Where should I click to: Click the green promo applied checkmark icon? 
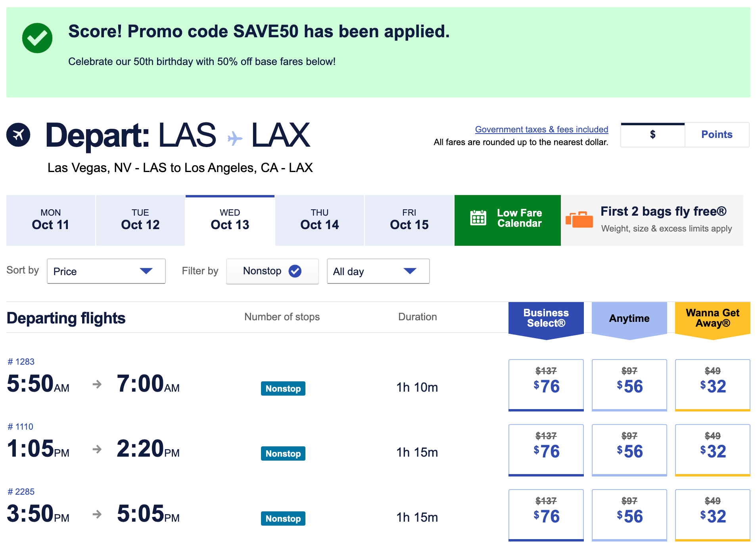click(37, 38)
